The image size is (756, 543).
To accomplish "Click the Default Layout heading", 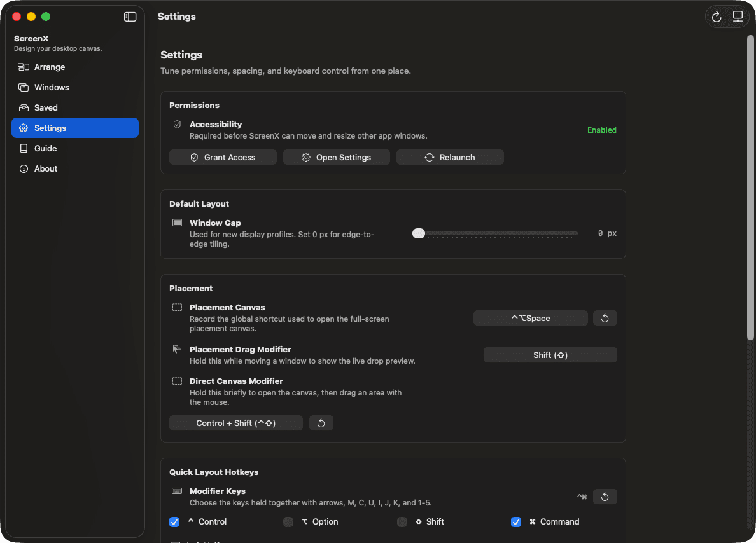I will 199,204.
